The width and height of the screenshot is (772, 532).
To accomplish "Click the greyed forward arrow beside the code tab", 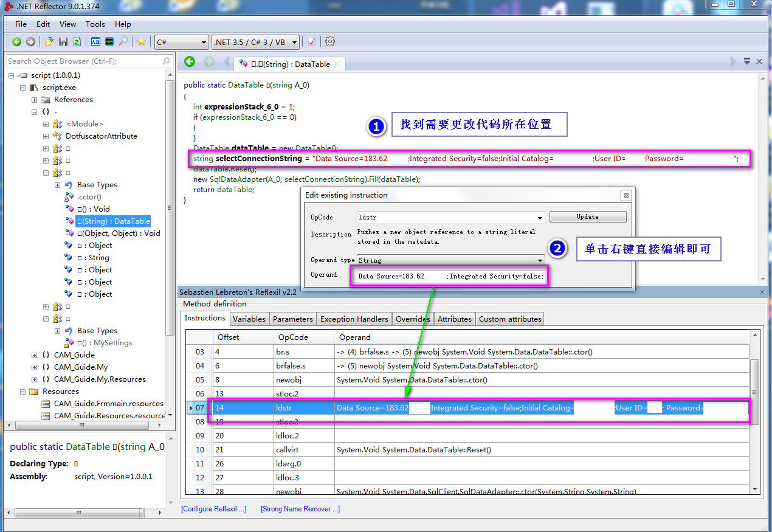I will tap(209, 61).
